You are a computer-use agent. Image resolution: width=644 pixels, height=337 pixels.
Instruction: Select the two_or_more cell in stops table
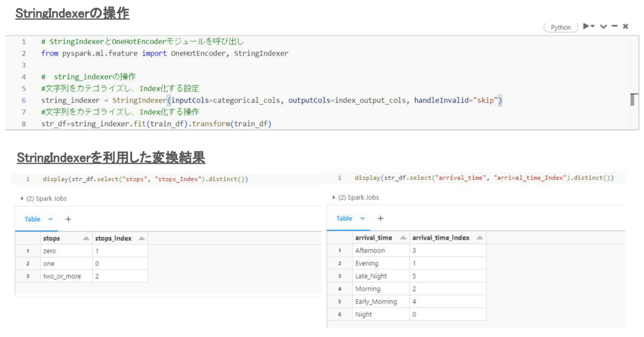(x=62, y=276)
